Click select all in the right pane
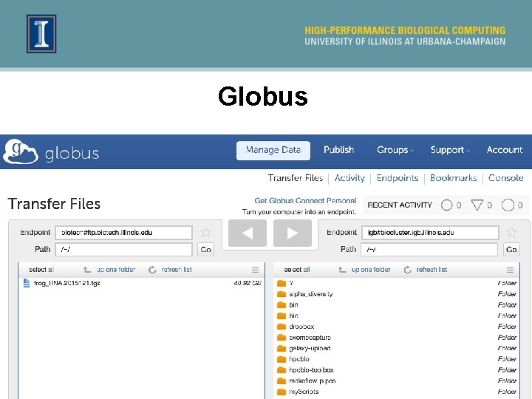Screen dimensions: 532x399 (297, 270)
